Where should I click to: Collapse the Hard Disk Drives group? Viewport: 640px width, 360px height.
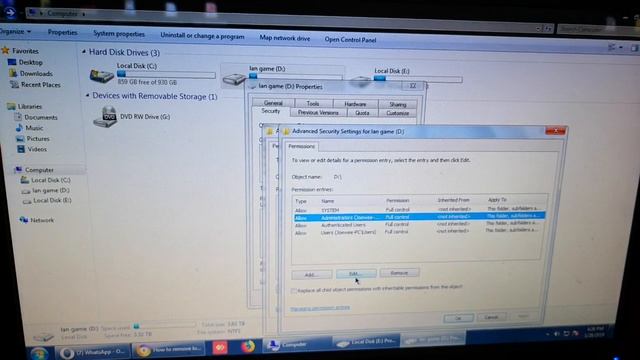[84, 51]
